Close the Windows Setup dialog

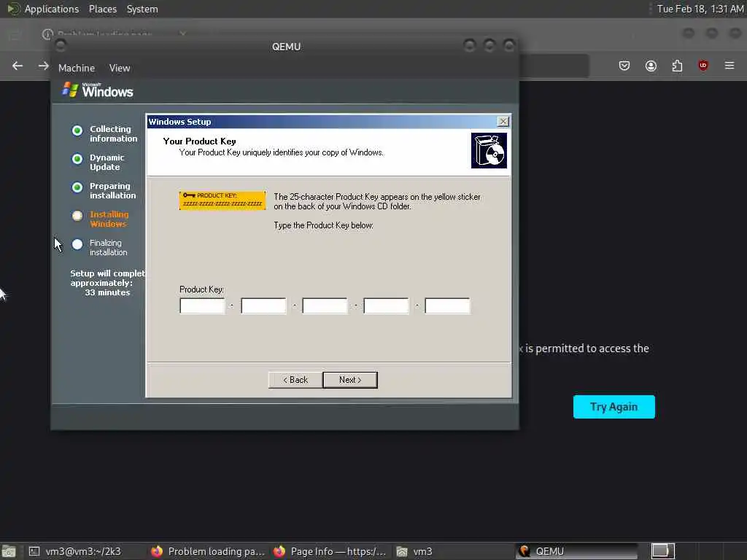click(503, 122)
